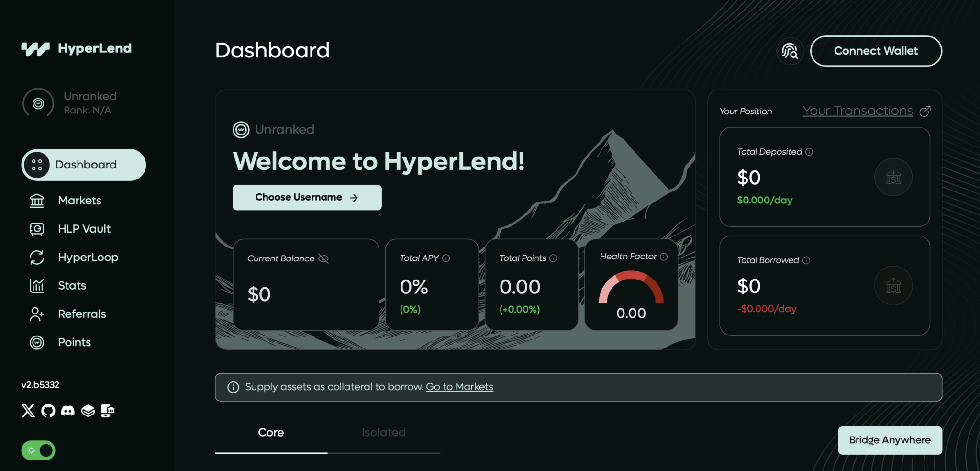Click the Health Factor info icon
The image size is (980, 471).
tap(664, 257)
